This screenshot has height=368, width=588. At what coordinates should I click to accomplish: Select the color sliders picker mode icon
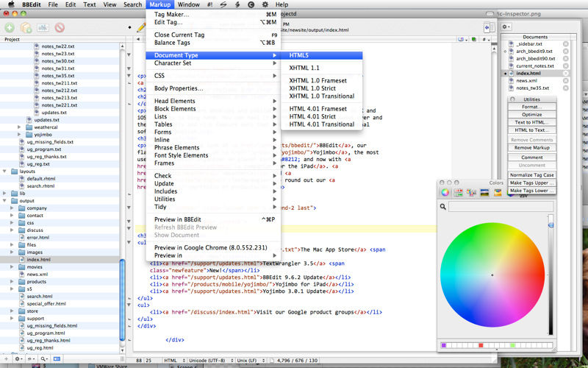tap(458, 193)
